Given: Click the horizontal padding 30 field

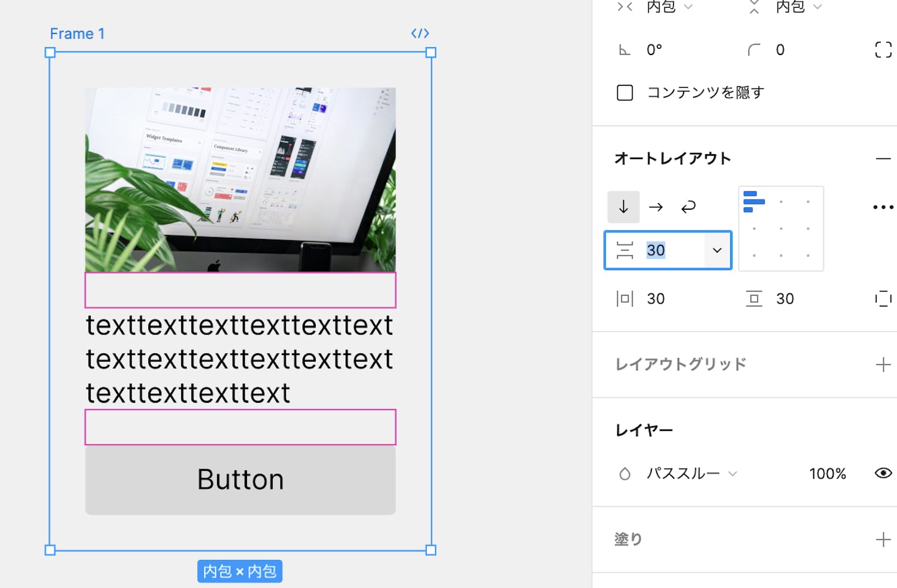Looking at the screenshot, I should [x=656, y=299].
